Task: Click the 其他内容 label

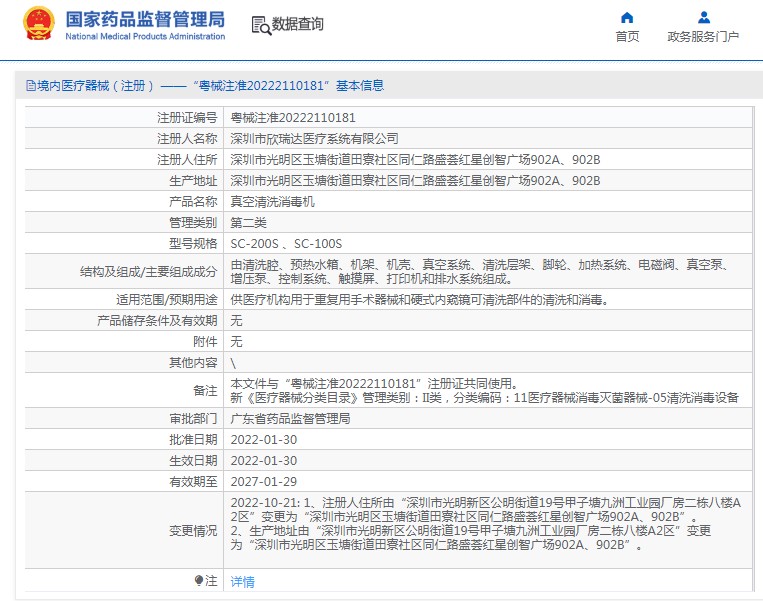Action: click(x=193, y=363)
